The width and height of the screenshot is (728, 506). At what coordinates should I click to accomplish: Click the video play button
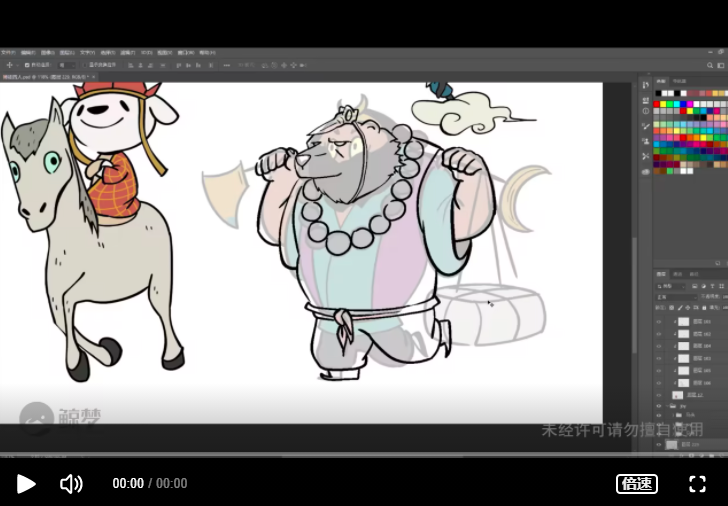[26, 484]
